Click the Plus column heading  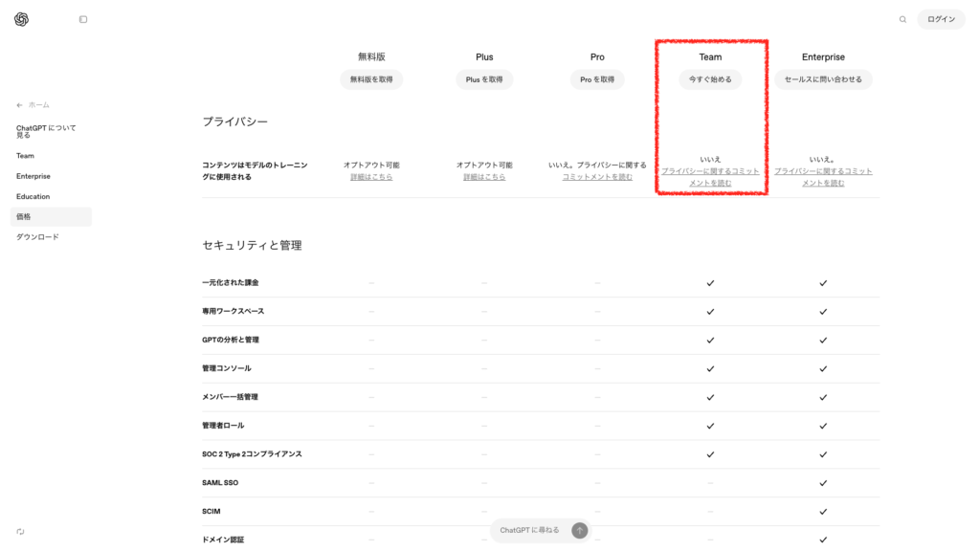(484, 56)
